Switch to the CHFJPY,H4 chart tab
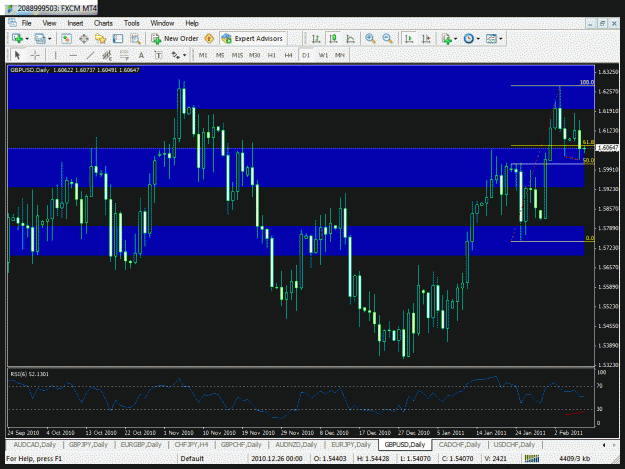The width and height of the screenshot is (625, 469). click(x=191, y=445)
